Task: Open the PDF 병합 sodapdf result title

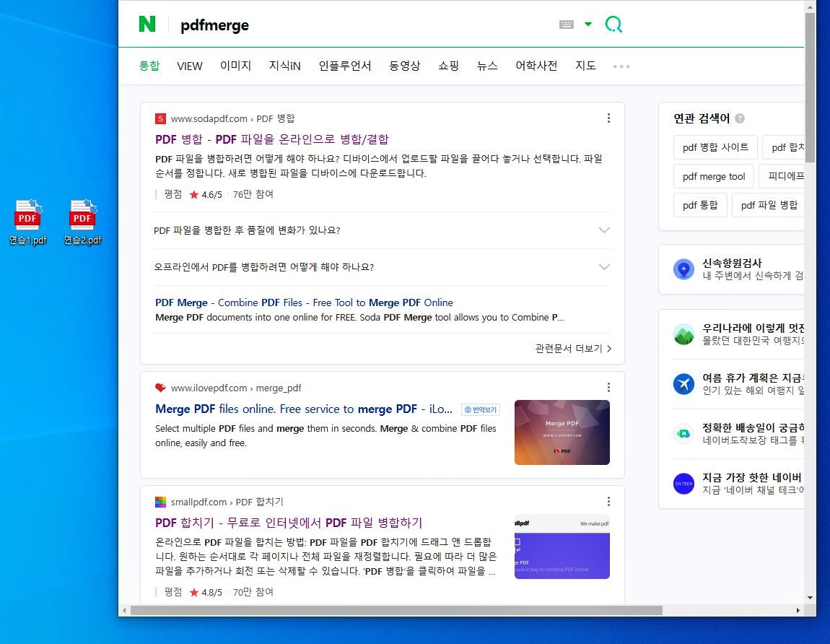Action: [x=272, y=139]
